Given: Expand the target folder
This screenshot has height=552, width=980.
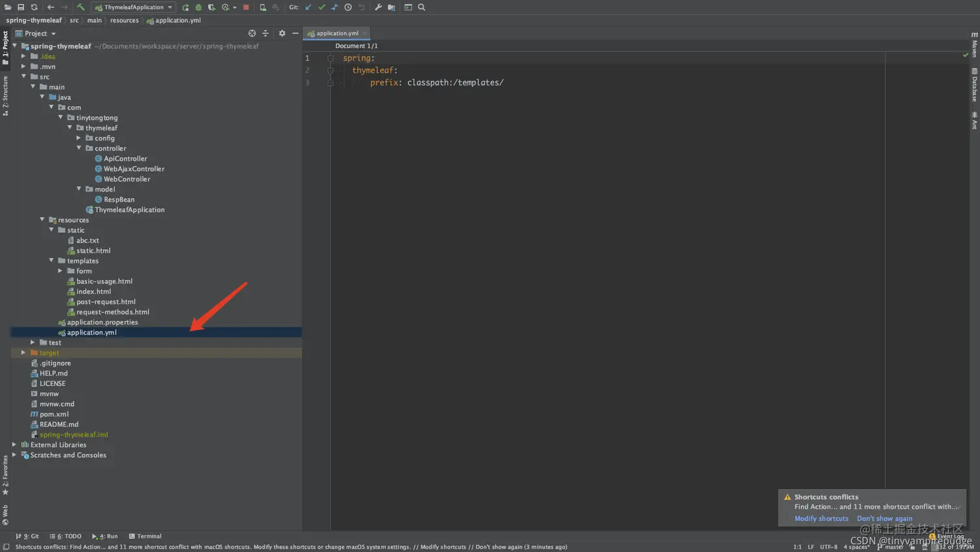Looking at the screenshot, I should pyautogui.click(x=24, y=352).
